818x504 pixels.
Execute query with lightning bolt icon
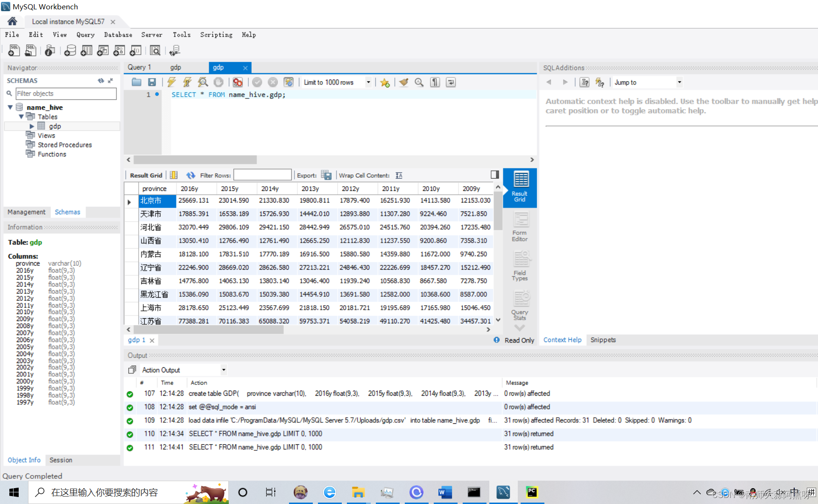tap(172, 82)
